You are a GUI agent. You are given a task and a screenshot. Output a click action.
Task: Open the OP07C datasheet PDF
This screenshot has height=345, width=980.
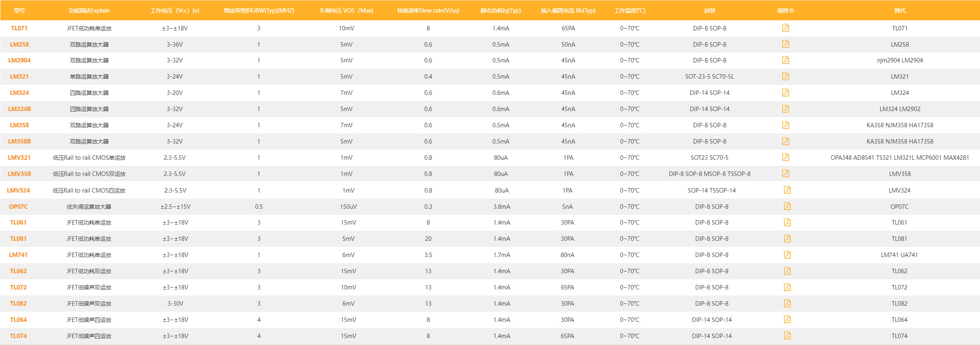(x=787, y=206)
